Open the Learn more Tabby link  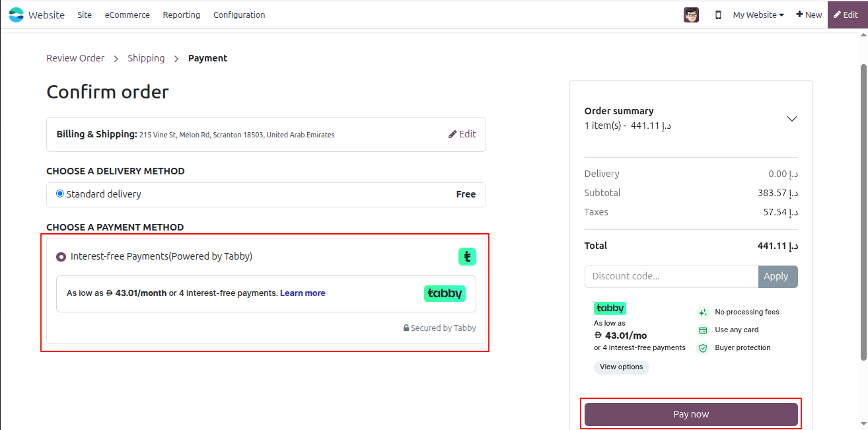click(303, 293)
